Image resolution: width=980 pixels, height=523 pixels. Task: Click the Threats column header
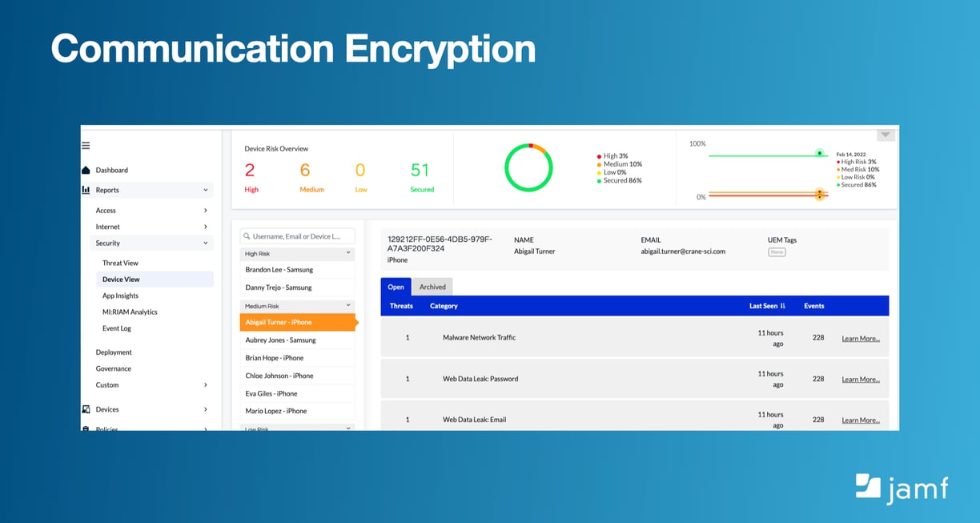tap(401, 306)
